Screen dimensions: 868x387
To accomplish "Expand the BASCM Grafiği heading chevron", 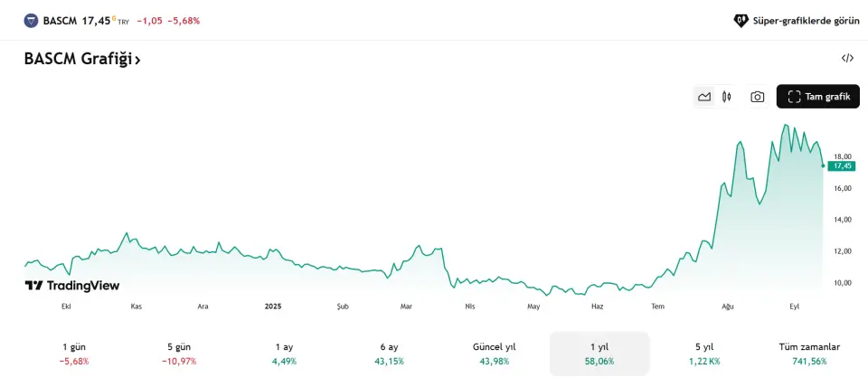I will 137,60.
